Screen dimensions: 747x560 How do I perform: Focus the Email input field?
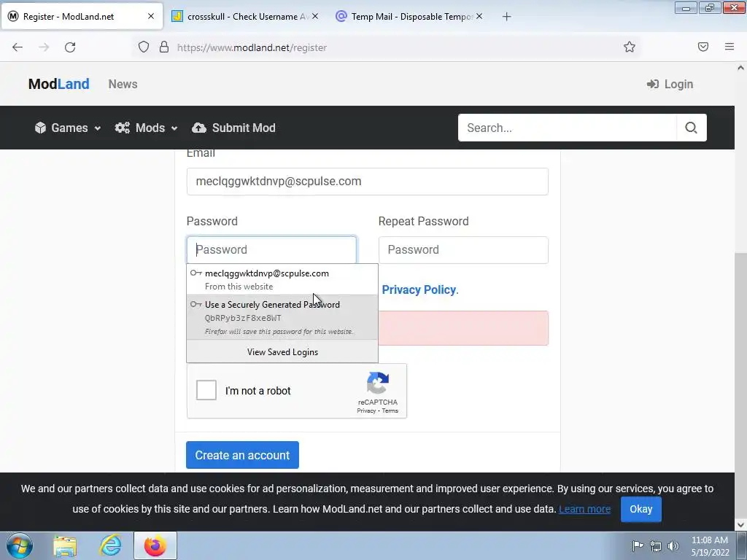click(368, 182)
